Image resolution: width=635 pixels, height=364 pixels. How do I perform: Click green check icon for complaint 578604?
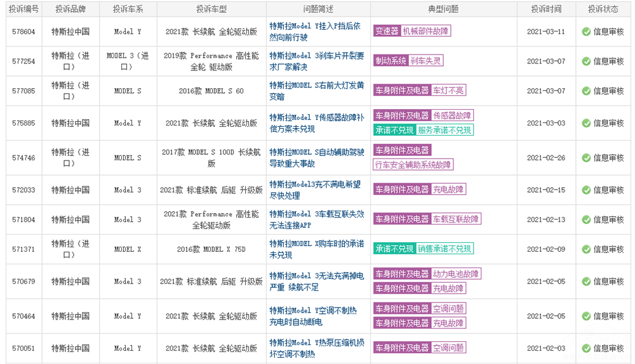[586, 32]
